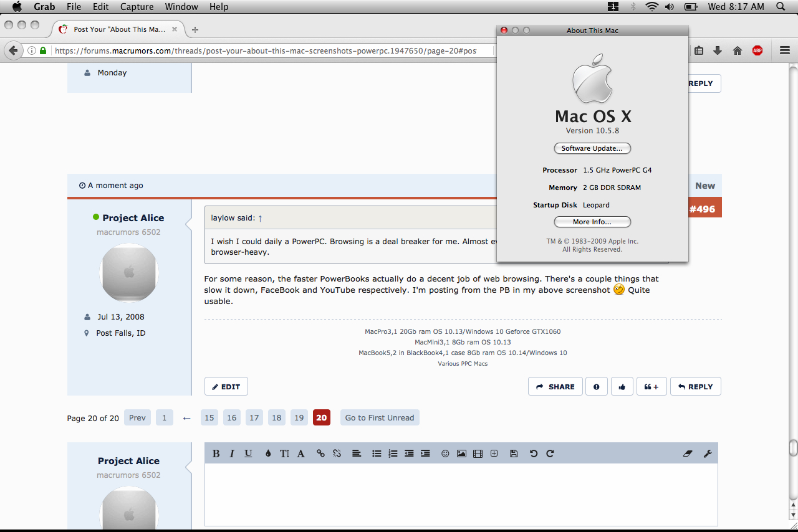The height and width of the screenshot is (532, 798).
Task: Open the Window menu
Action: point(181,7)
